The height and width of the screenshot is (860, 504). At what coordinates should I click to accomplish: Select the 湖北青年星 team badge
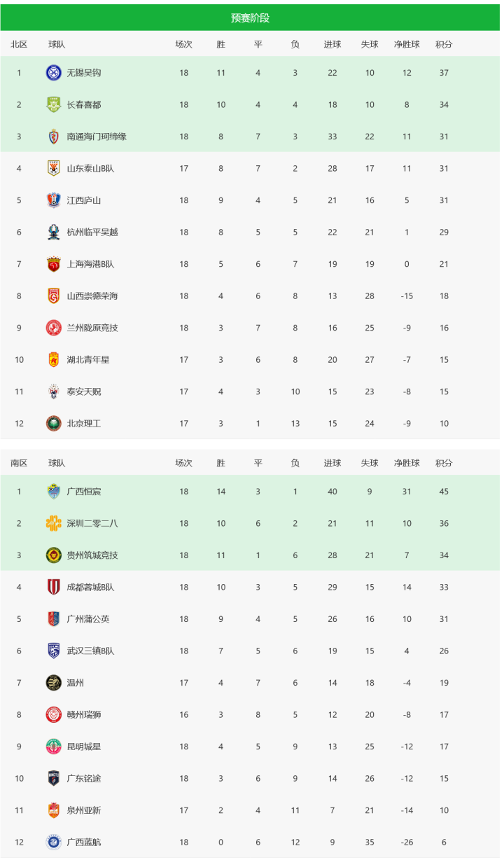pyautogui.click(x=54, y=360)
